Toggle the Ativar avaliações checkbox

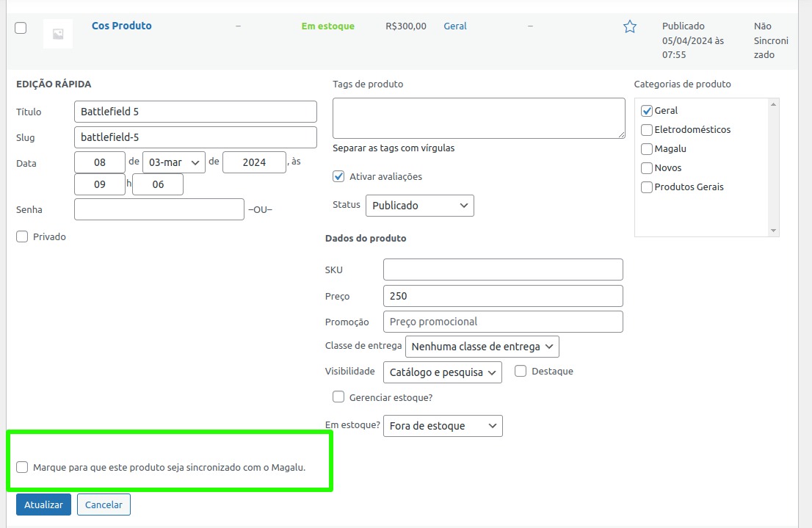tap(338, 177)
